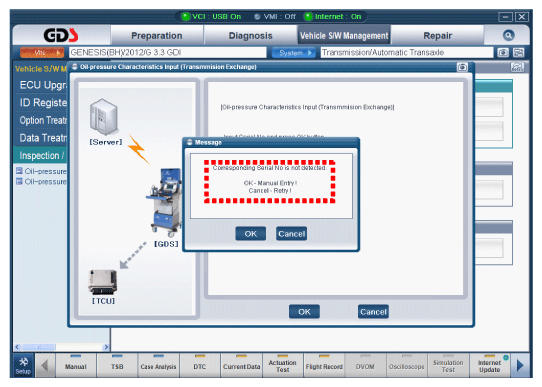The width and height of the screenshot is (542, 387).
Task: Click the camera screenshot icon in the vehicle bar
Action: coord(503,53)
